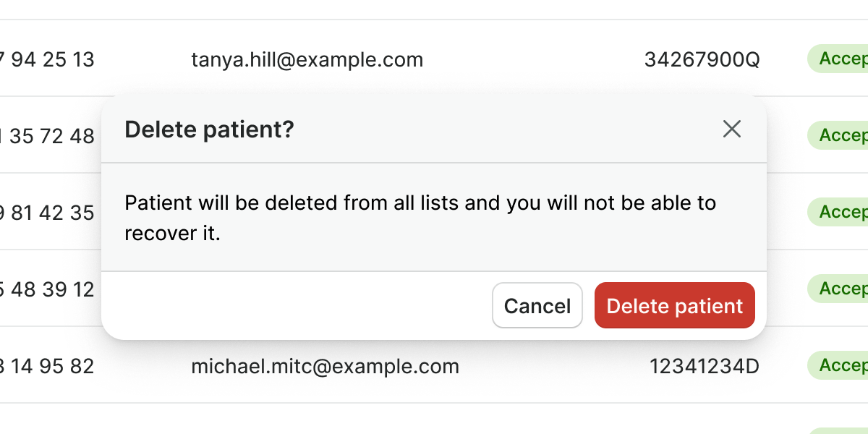Click the phone number ending 94 25 13
The image size is (868, 434).
click(49, 59)
